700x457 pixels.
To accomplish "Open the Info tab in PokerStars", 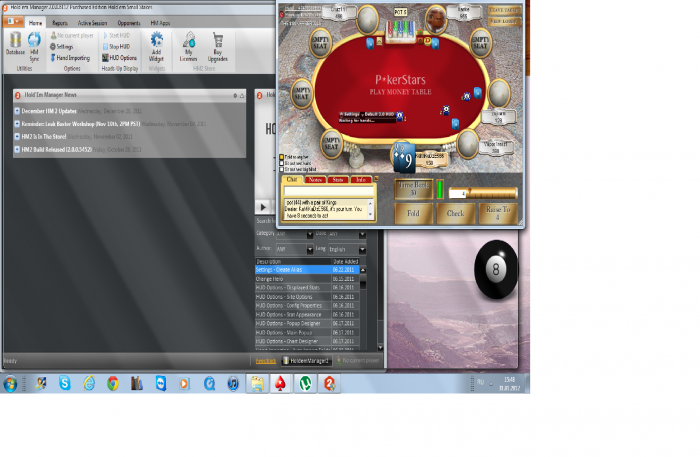I will click(361, 179).
